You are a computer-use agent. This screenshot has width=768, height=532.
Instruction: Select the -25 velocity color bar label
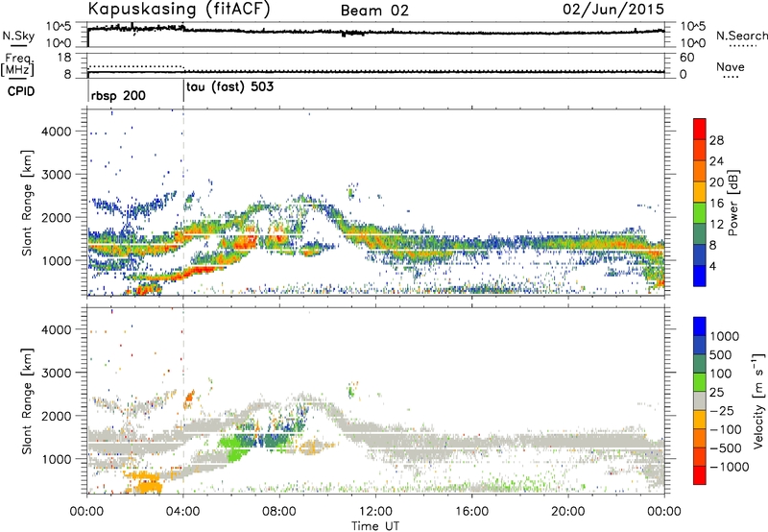[x=721, y=411]
